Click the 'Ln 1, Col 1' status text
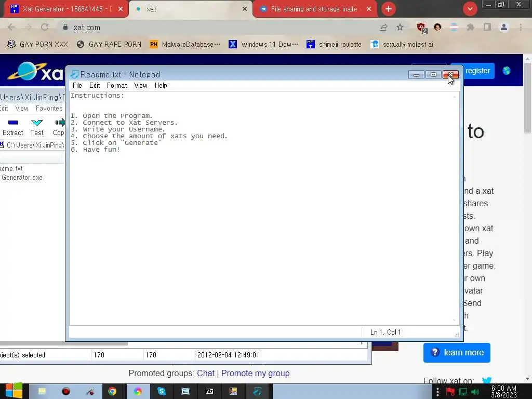 (x=385, y=332)
